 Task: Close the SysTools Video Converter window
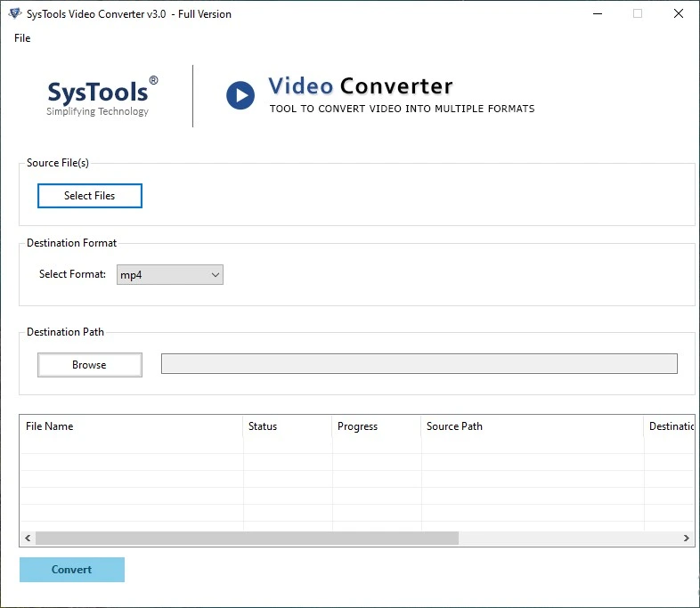point(680,13)
